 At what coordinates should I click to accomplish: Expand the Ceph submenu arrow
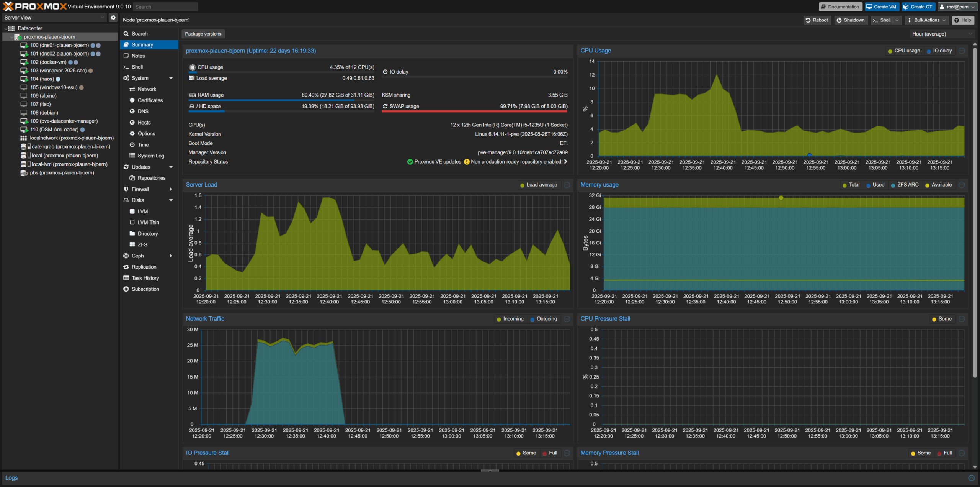pyautogui.click(x=171, y=256)
